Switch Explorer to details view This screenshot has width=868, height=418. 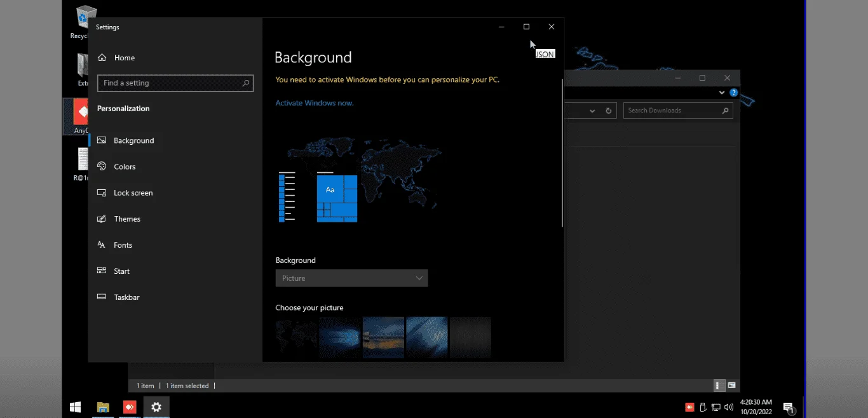[718, 386]
